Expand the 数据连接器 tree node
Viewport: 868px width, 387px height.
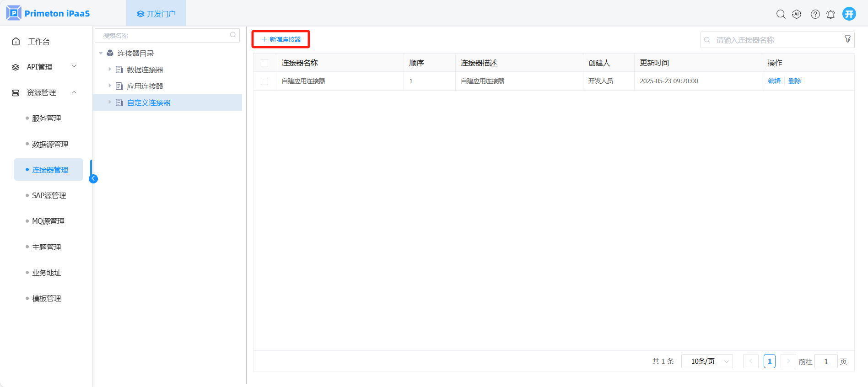110,69
